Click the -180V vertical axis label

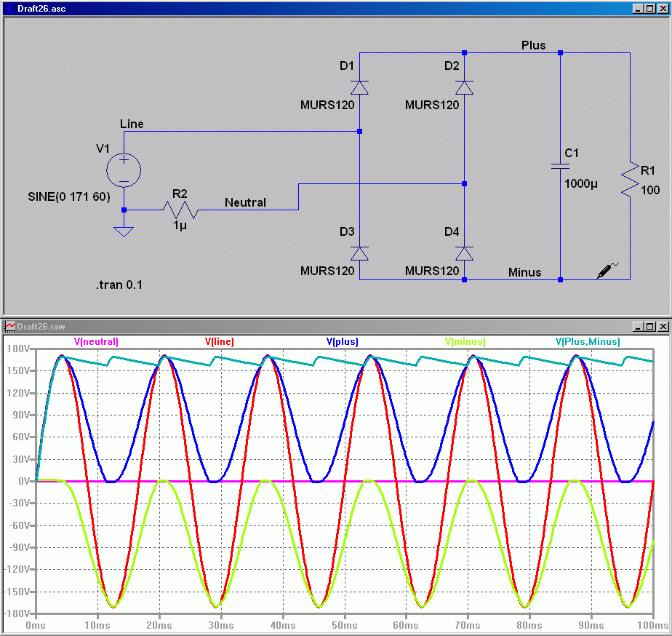click(17, 613)
